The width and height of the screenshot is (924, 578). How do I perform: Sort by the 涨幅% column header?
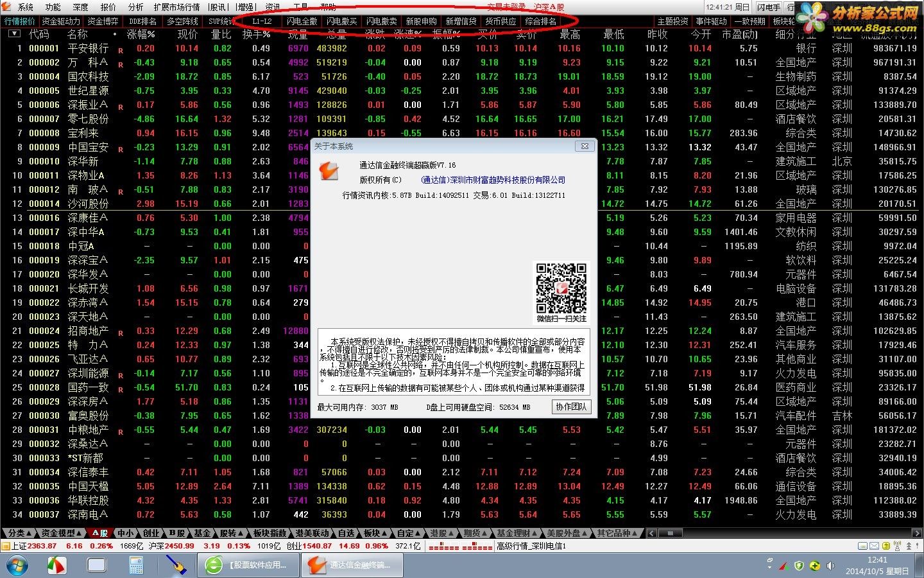pos(141,34)
